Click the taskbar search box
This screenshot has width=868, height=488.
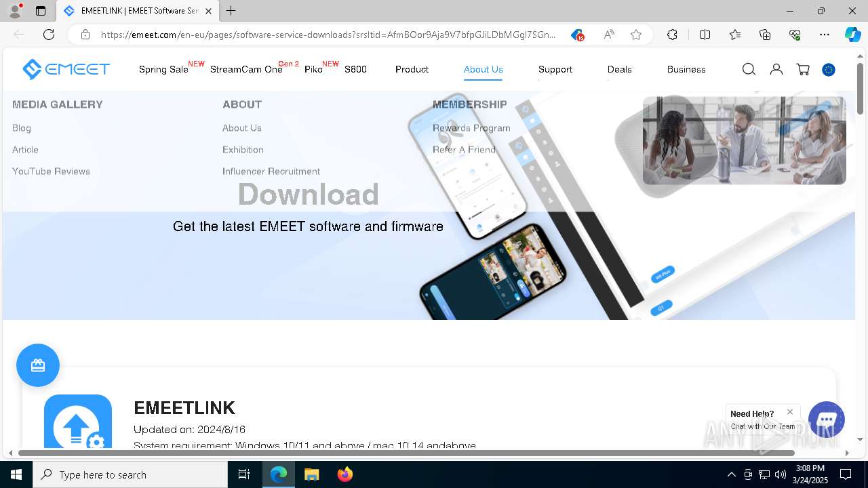pos(130,474)
